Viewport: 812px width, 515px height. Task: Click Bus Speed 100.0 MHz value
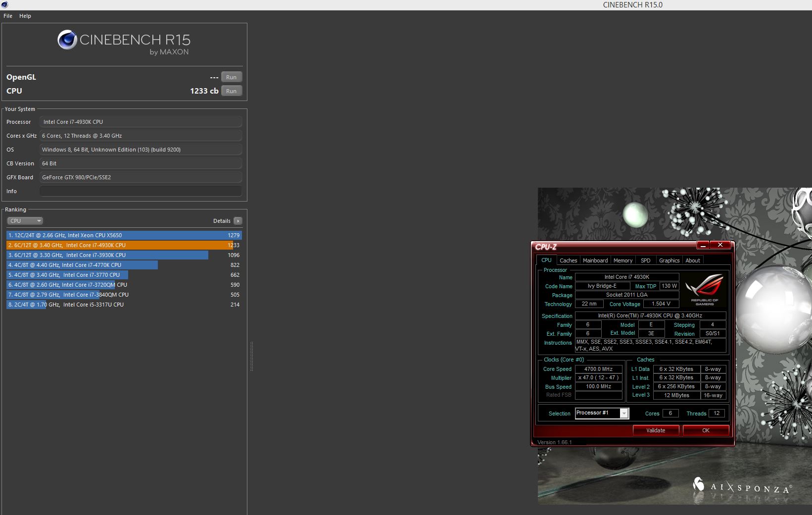click(x=598, y=387)
